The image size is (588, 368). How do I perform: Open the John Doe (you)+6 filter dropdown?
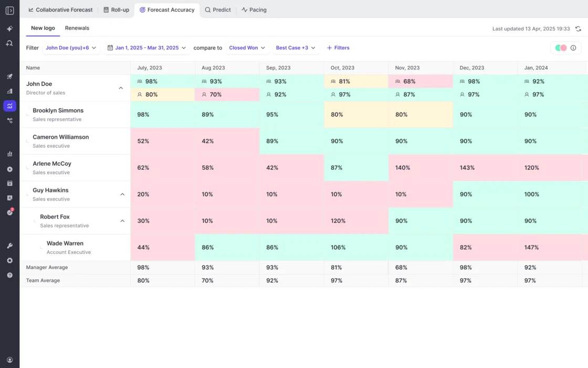coord(71,48)
